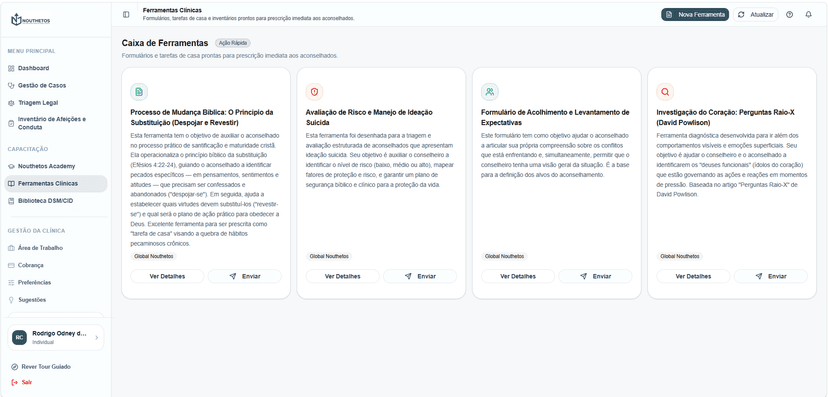828x397 pixels.
Task: Click the Global Nouthetos tag on Formulário de Acolhimento card
Action: [504, 256]
